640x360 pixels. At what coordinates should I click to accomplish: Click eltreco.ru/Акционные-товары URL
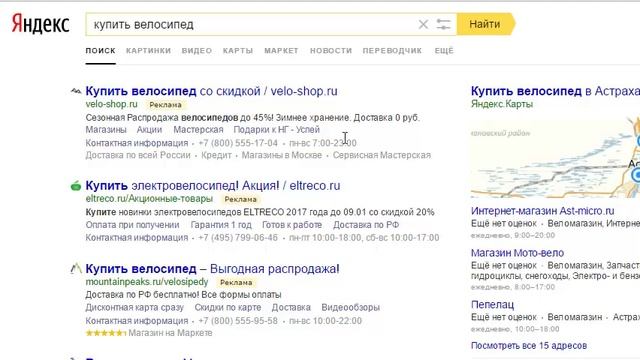tap(149, 199)
